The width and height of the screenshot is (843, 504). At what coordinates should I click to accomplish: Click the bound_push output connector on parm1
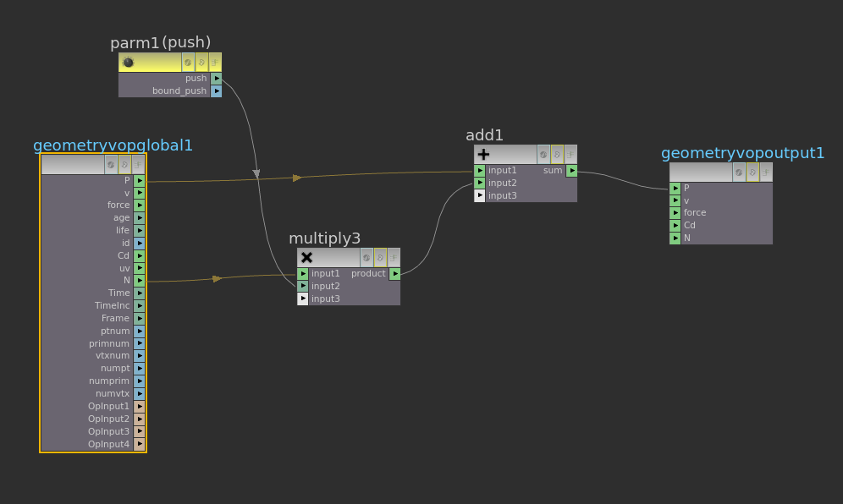click(x=216, y=90)
